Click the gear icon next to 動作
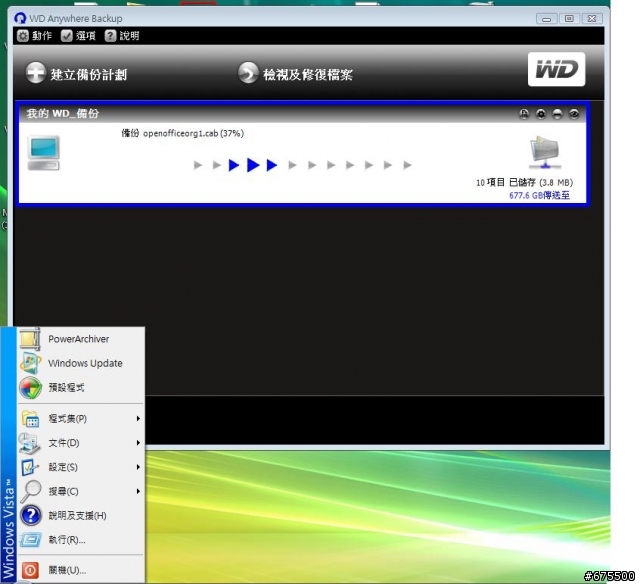Viewport: 640px width, 584px height. tap(23, 36)
